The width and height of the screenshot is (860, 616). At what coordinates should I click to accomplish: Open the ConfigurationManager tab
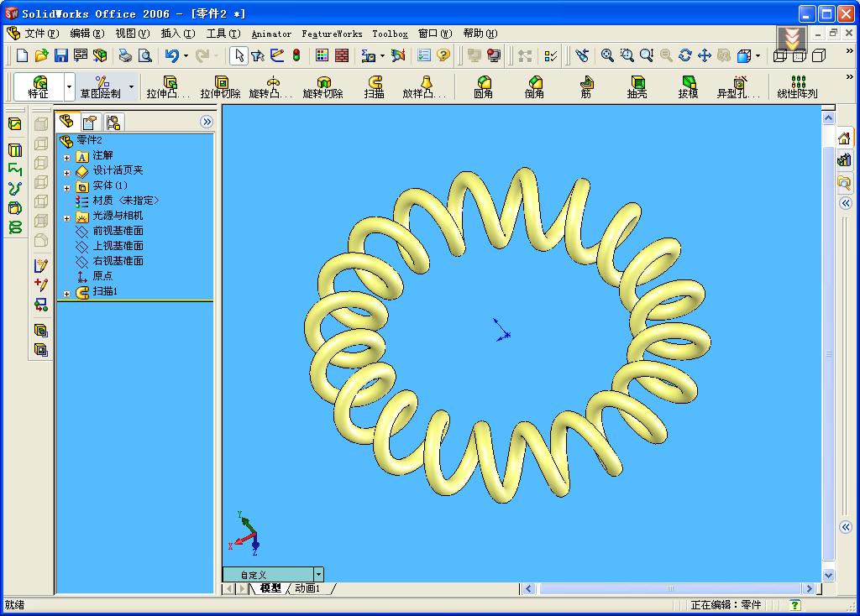[113, 122]
